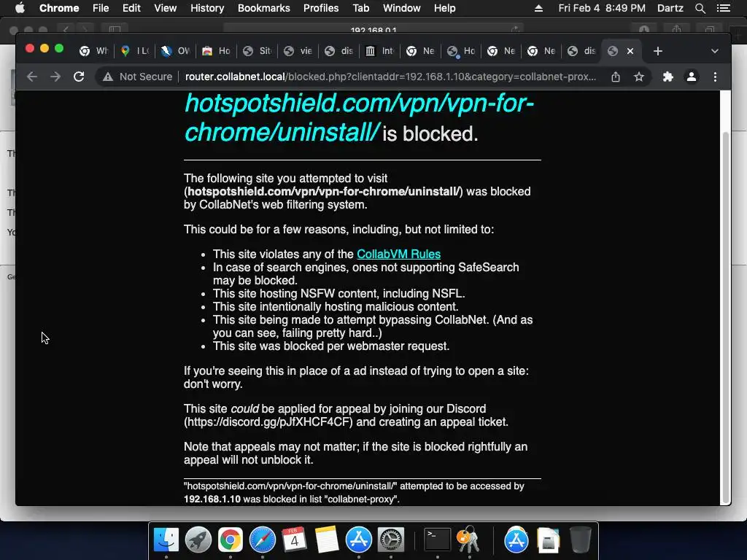Switch to the Google Maps 'I Lo' tab
The width and height of the screenshot is (747, 560).
coord(135,51)
